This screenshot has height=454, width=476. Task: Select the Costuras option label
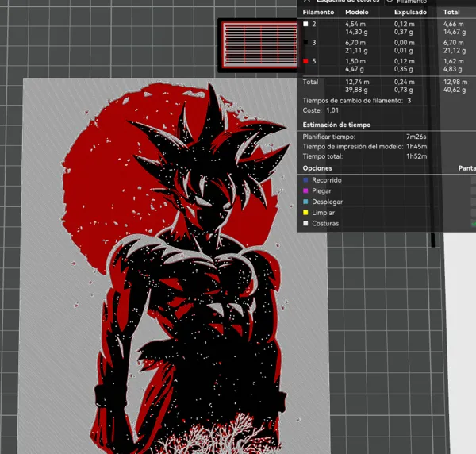coord(325,224)
